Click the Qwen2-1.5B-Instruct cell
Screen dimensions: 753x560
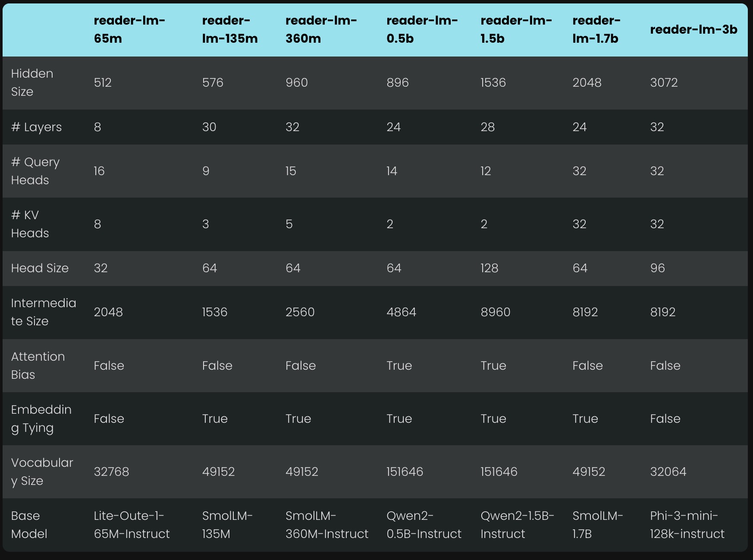click(x=518, y=525)
